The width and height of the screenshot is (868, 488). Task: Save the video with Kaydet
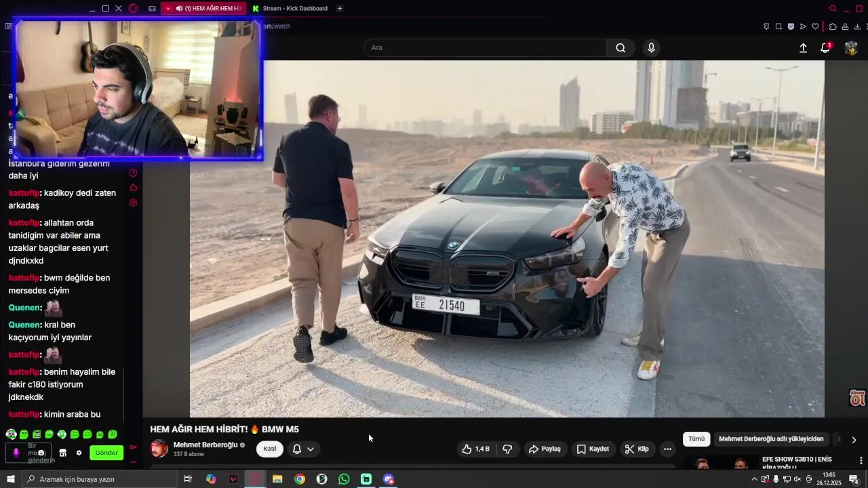coord(593,449)
